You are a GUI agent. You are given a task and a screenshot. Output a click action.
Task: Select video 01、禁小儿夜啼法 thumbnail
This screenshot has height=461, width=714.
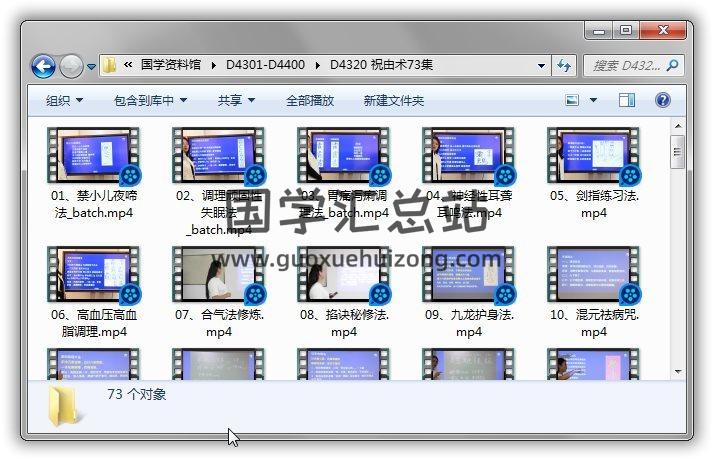[94, 155]
